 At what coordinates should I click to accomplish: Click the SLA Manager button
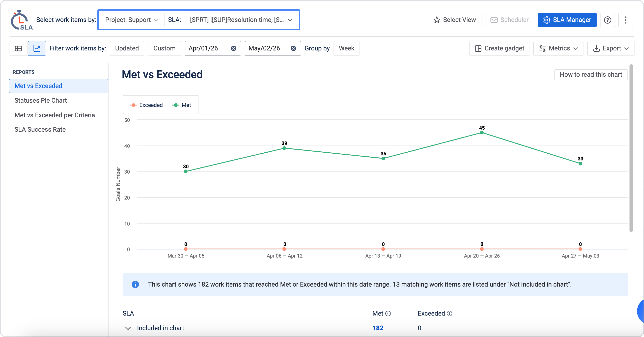[567, 20]
